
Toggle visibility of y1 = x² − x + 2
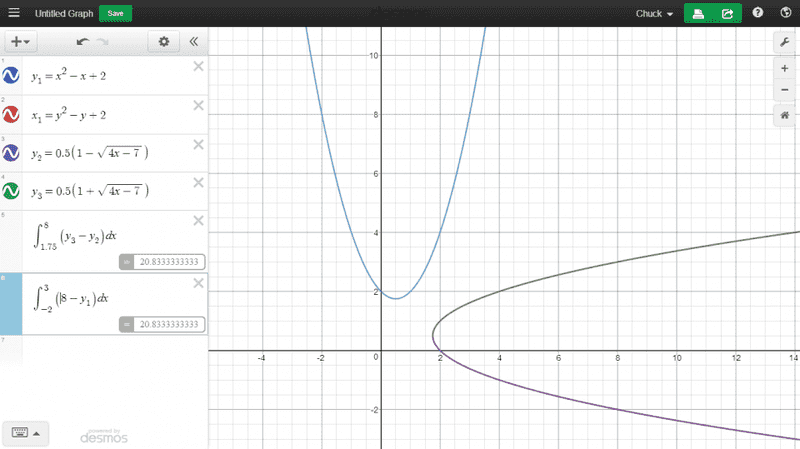(x=11, y=77)
